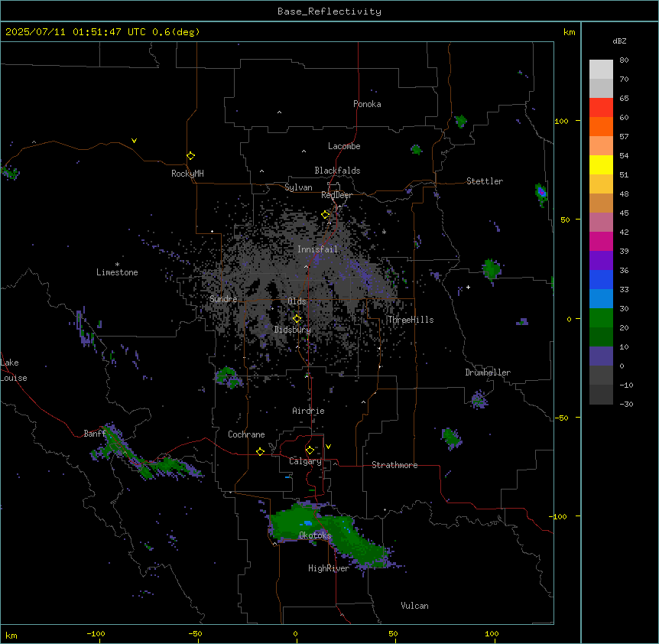This screenshot has width=659, height=644.
Task: Select the bright green 20-30 dBZ swatch
Action: [x=601, y=318]
